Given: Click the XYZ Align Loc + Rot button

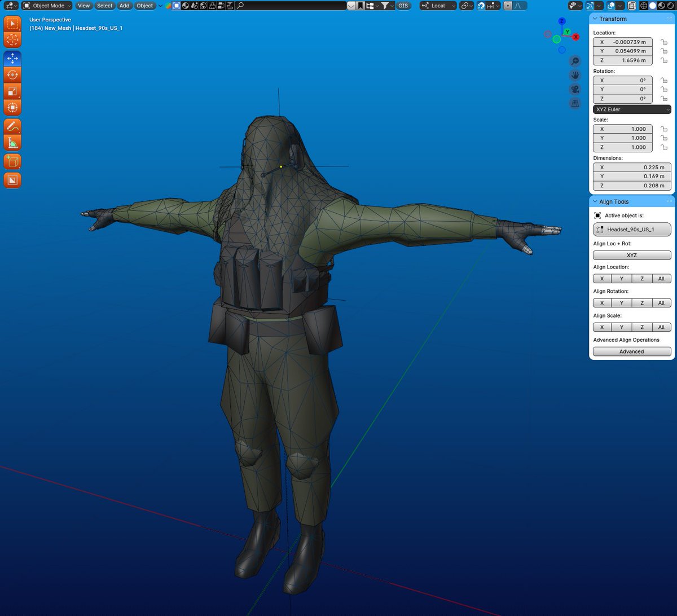Looking at the screenshot, I should [632, 256].
